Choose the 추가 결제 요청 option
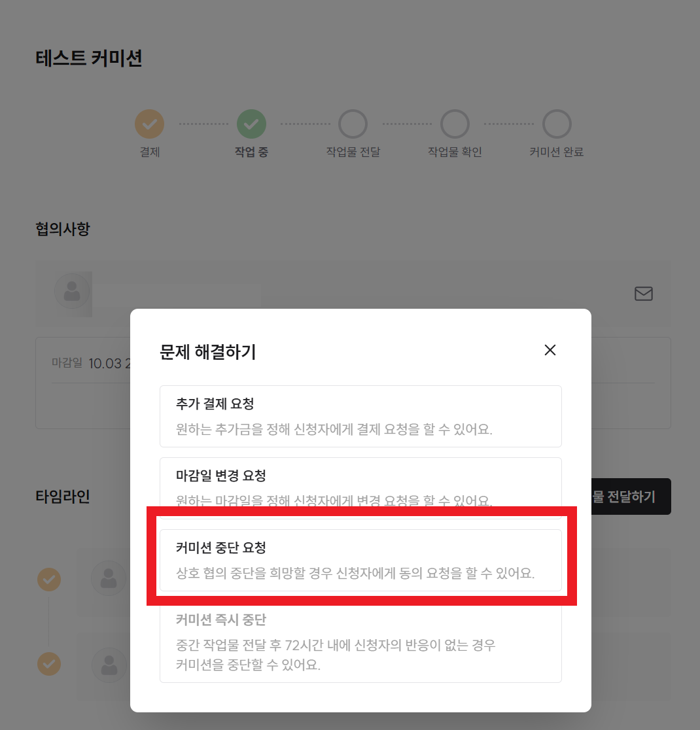Screen dimensions: 700x730 pos(360,416)
